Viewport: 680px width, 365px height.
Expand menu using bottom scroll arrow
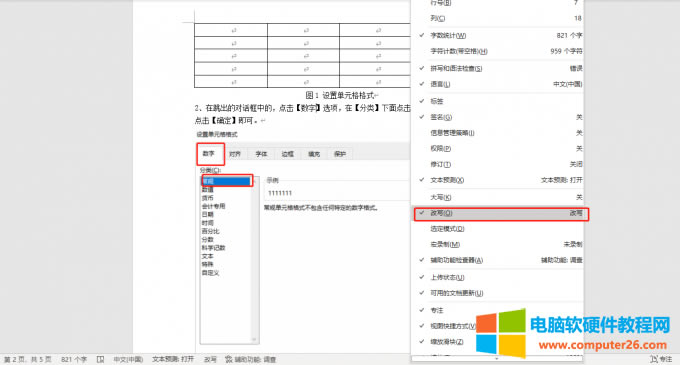[x=497, y=359]
